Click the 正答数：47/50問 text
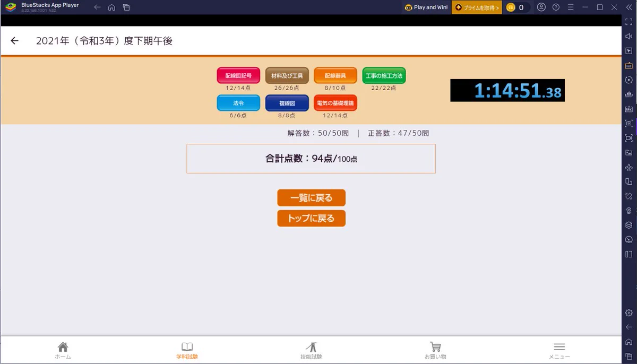Viewport: 637px width, 364px height. pos(398,133)
